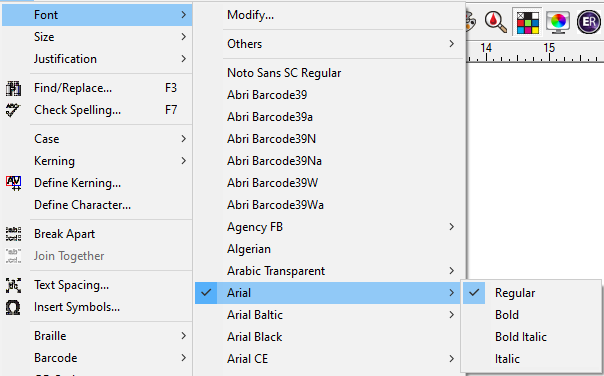Click the Insert Symbols omega icon
This screenshot has width=604, height=376.
coord(13,307)
